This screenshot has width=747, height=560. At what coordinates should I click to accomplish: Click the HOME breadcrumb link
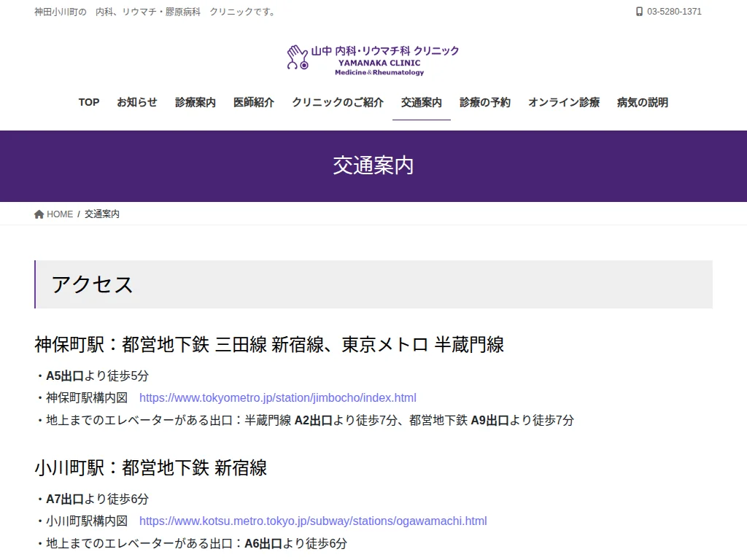click(59, 214)
